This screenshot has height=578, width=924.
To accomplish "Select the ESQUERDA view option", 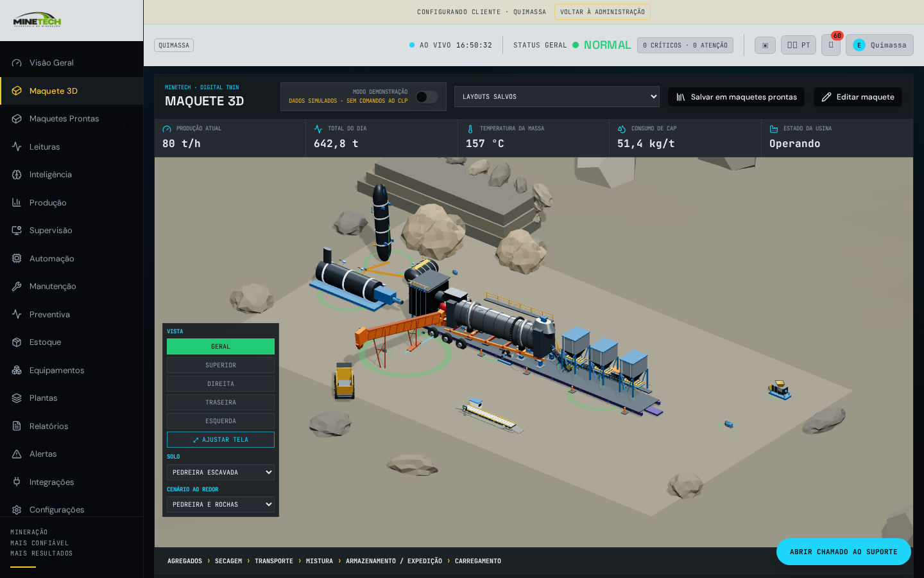I will point(221,421).
